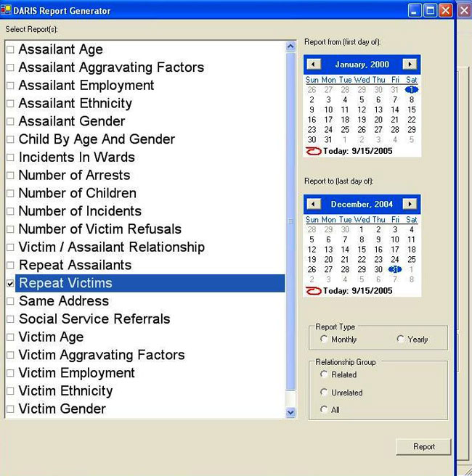The height and width of the screenshot is (476, 472).
Task: Click the DARIS Report Generator title bar icon
Action: (7, 11)
